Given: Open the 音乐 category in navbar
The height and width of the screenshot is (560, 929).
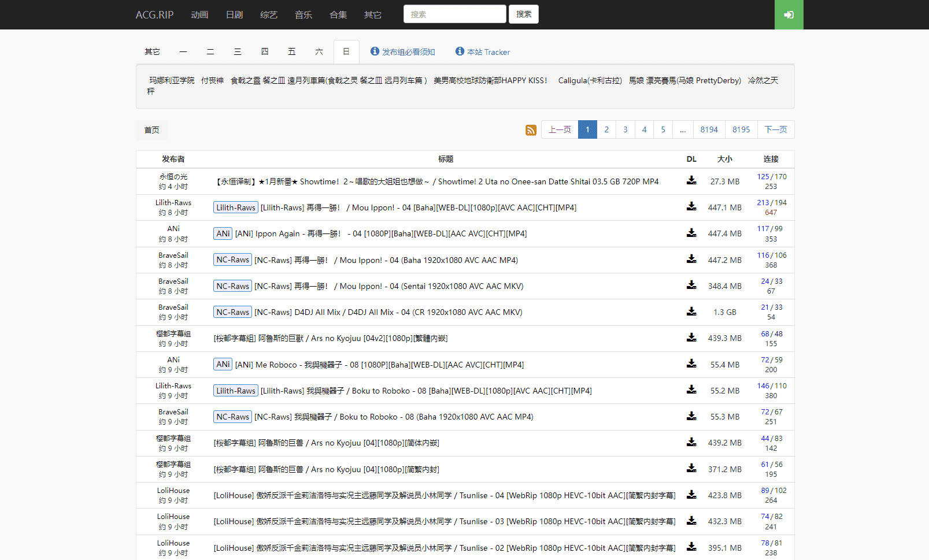Looking at the screenshot, I should 304,15.
